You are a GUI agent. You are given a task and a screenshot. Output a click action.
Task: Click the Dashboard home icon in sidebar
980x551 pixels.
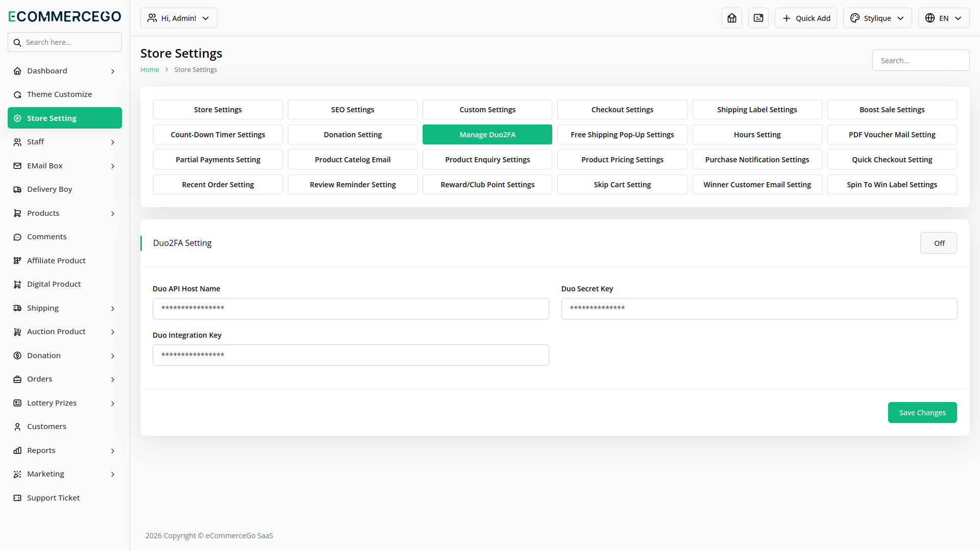click(x=17, y=71)
